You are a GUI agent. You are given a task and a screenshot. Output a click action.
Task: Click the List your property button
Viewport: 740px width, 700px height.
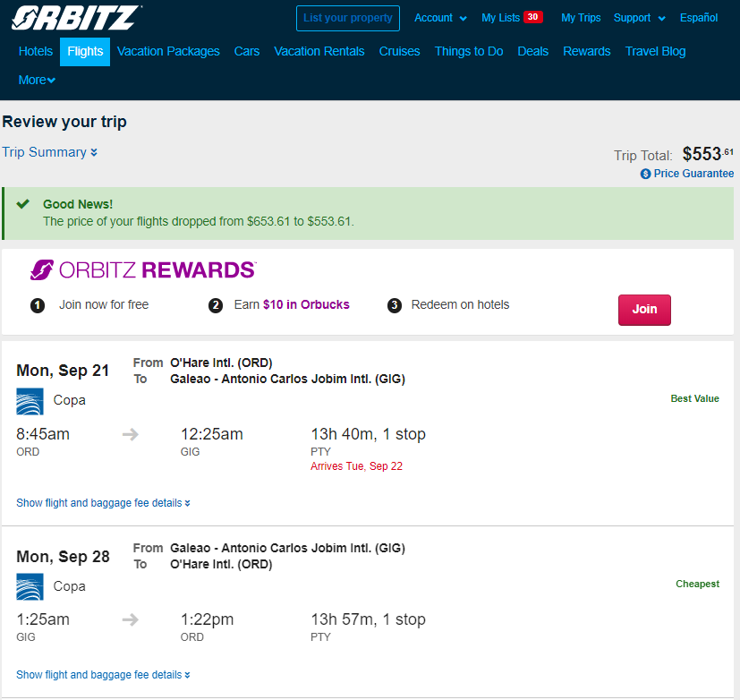pos(348,18)
